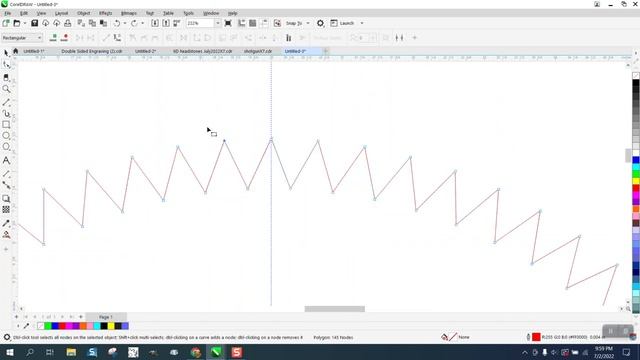Switch to HD headstones July2022X7.cdr tab
This screenshot has width=640, height=360.
click(x=202, y=51)
